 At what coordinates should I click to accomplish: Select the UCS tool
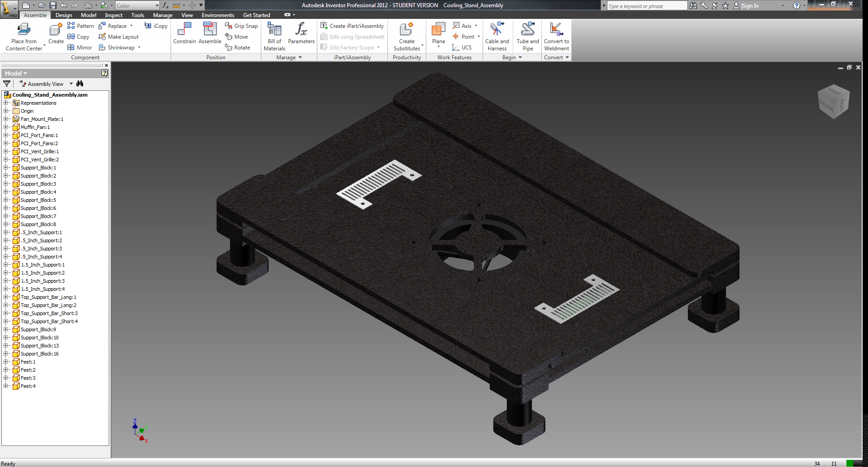point(462,48)
